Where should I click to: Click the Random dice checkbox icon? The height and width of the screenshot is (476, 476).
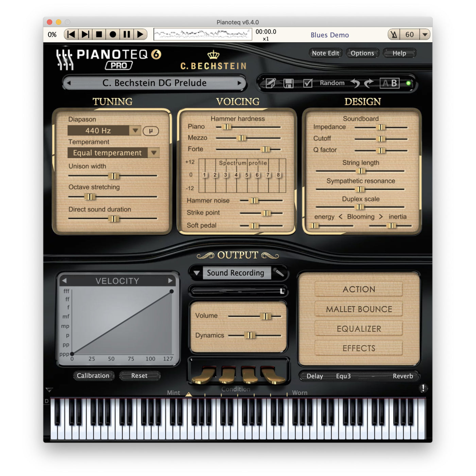pyautogui.click(x=307, y=83)
